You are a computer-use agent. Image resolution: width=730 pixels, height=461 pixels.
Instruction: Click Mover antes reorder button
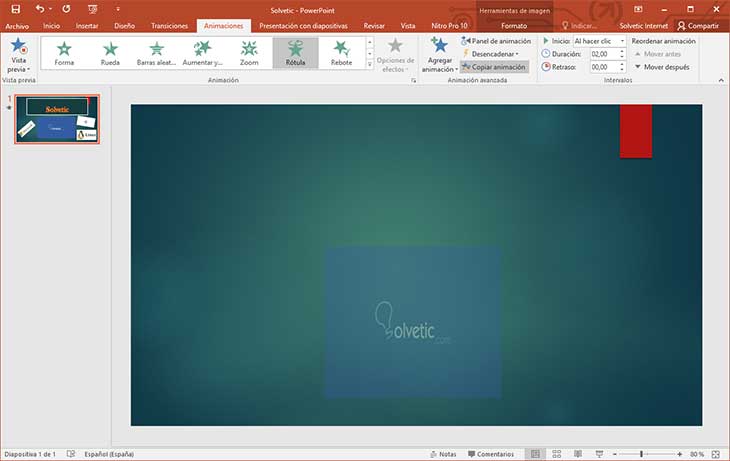tap(657, 54)
